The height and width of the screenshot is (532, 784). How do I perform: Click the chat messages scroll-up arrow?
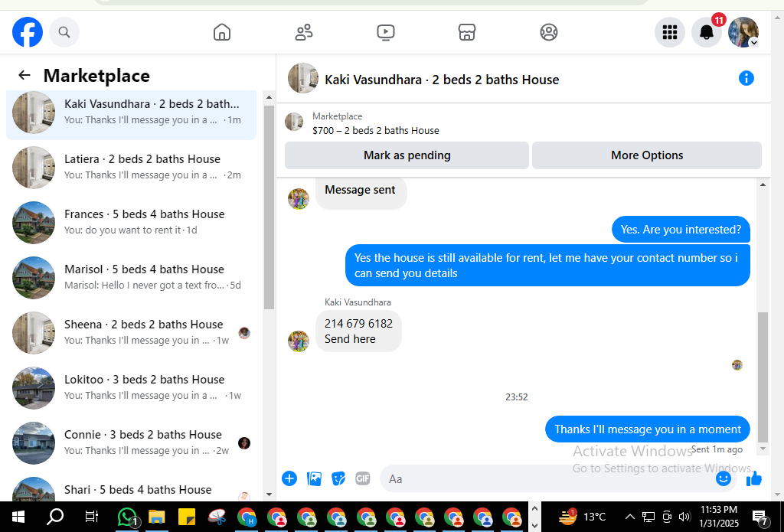coord(763,184)
